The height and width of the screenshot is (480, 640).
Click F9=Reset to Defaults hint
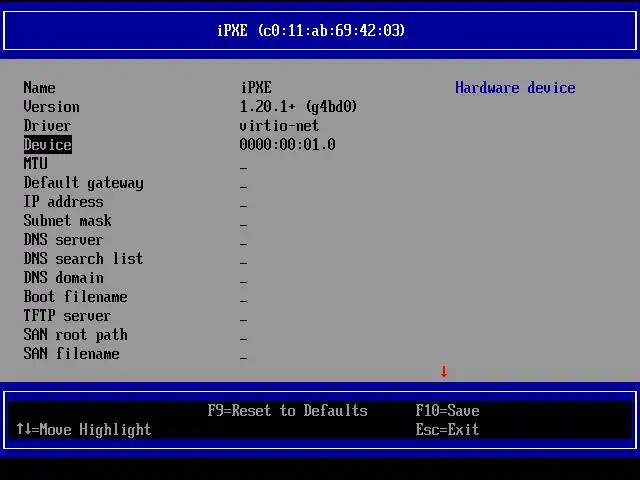click(x=287, y=411)
